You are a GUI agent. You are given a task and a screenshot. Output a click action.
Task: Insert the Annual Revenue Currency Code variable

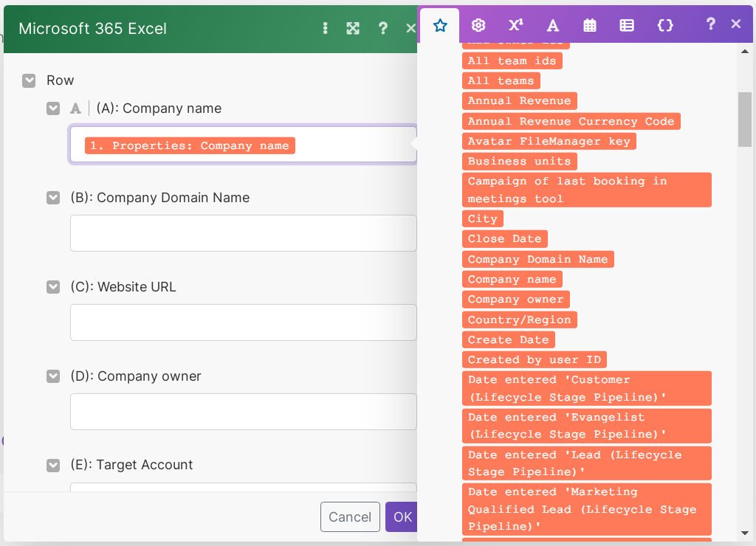coord(571,121)
